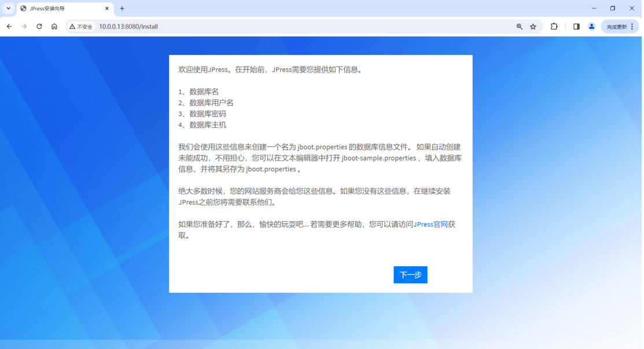Reload the JPress install page
644x349 pixels.
39,27
